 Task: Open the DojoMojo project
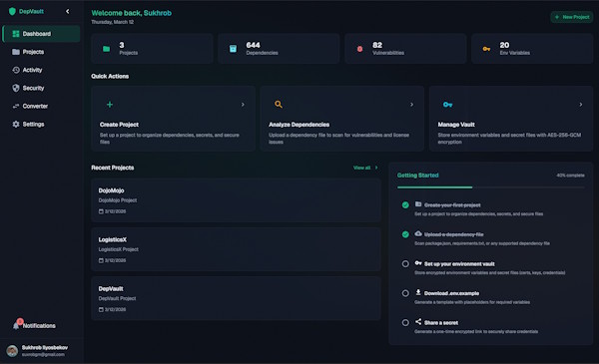click(x=236, y=200)
